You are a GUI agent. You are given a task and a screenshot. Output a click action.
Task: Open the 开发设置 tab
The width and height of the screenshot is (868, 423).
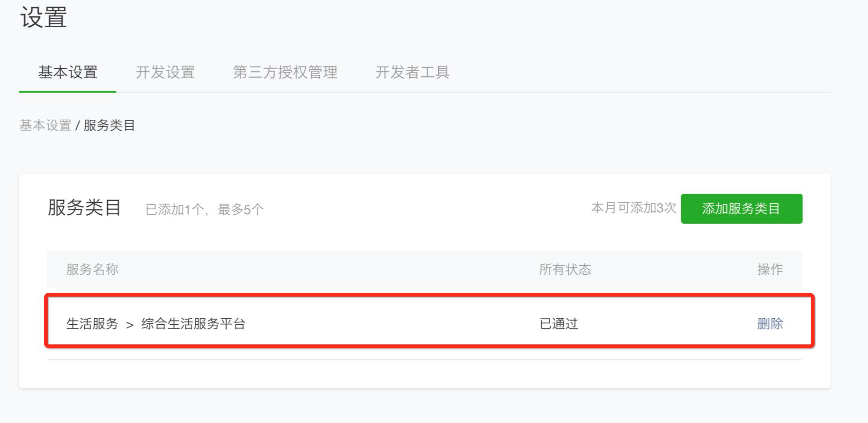tap(165, 73)
